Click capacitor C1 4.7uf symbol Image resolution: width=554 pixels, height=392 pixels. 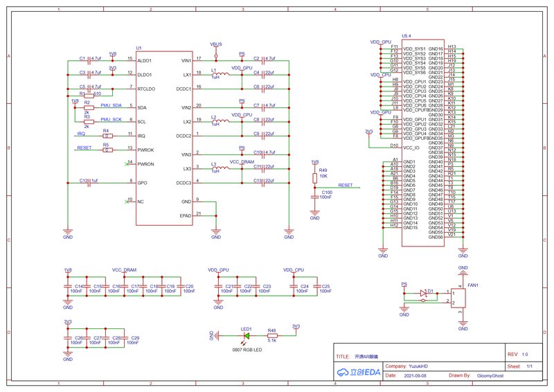click(89, 60)
